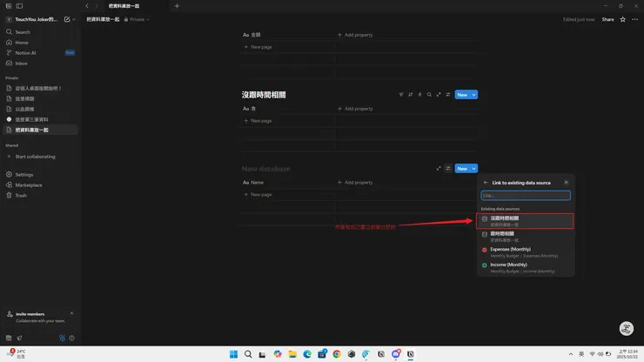Open the Private sharing dropdown in breadcrumb
Screen dimensions: 644x362
coord(137,19)
